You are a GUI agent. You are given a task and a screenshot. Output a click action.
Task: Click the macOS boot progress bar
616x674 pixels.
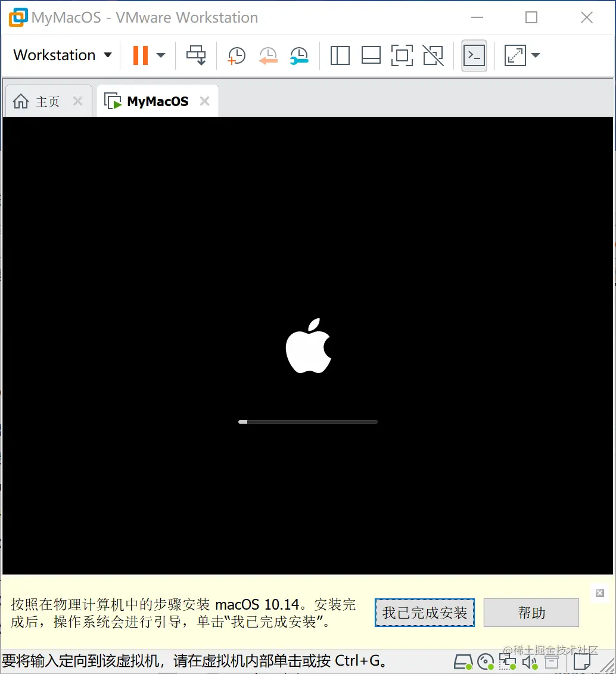pos(308,422)
